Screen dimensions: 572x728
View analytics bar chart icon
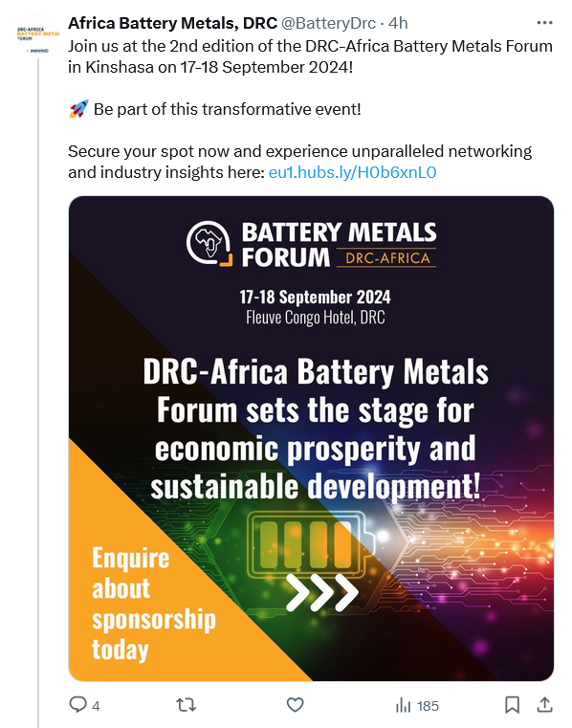coord(403,706)
